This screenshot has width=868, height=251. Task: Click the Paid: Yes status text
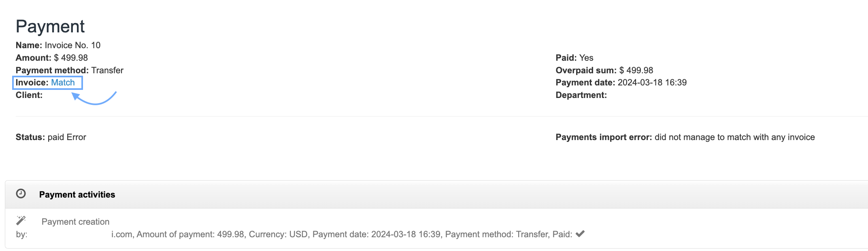coord(574,58)
